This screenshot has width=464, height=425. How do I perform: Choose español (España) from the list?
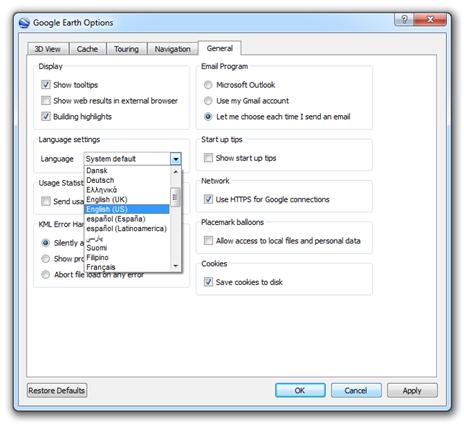click(127, 219)
